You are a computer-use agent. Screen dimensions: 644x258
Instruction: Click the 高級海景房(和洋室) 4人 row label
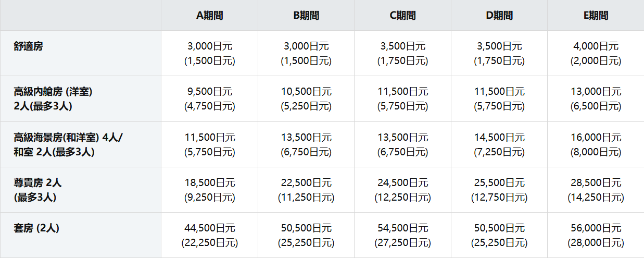coord(68,138)
